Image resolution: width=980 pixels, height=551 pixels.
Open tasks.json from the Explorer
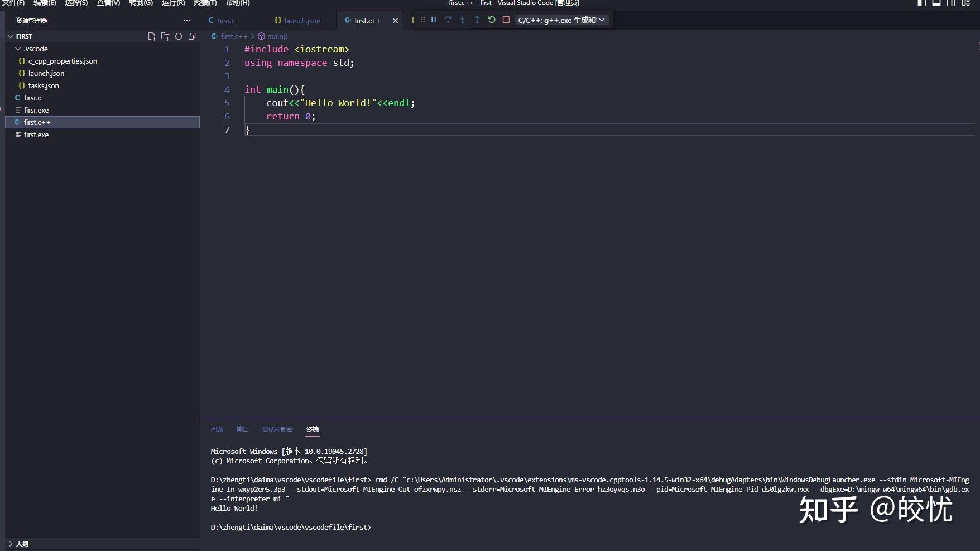tap(43, 85)
